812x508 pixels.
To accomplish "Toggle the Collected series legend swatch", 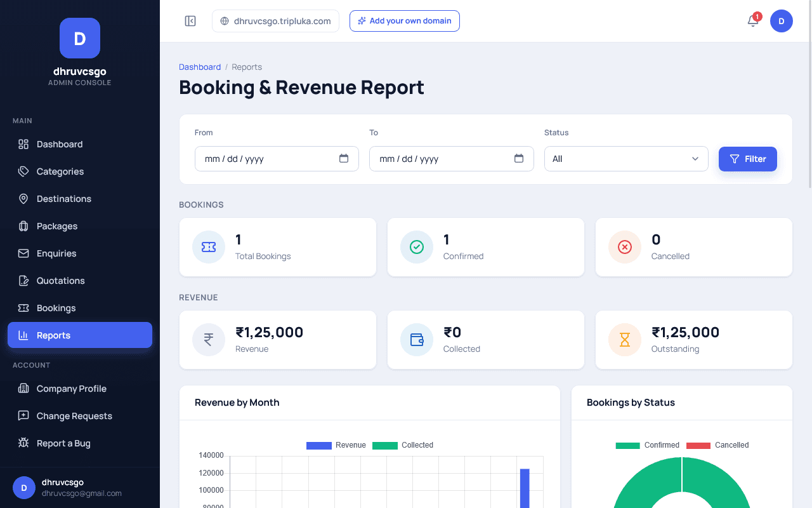I will click(x=385, y=445).
